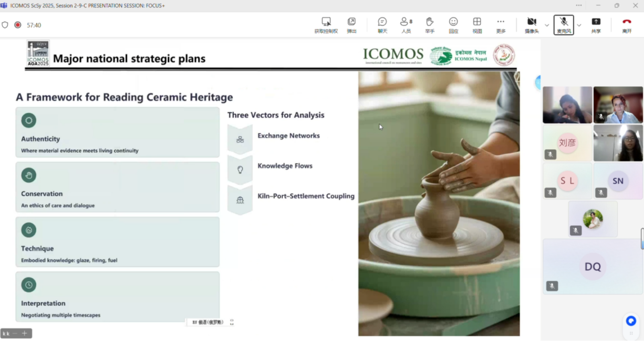This screenshot has width=644, height=341.
Task: Zoom in with the plus button
Action: [x=25, y=333]
